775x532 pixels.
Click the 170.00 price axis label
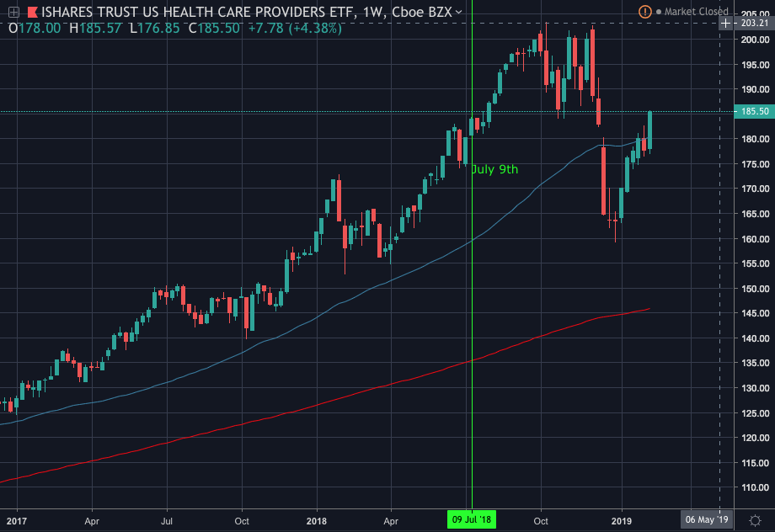[x=755, y=189]
